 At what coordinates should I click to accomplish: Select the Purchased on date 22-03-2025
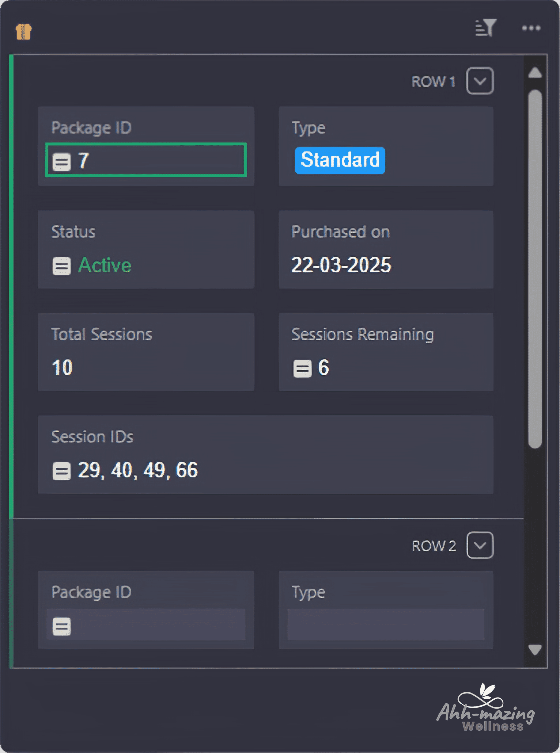coord(341,265)
